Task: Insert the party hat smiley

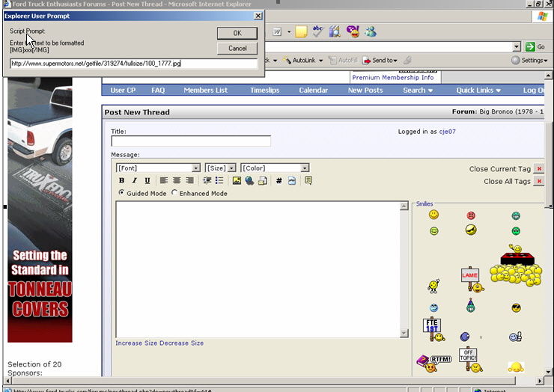Action: pos(471,305)
